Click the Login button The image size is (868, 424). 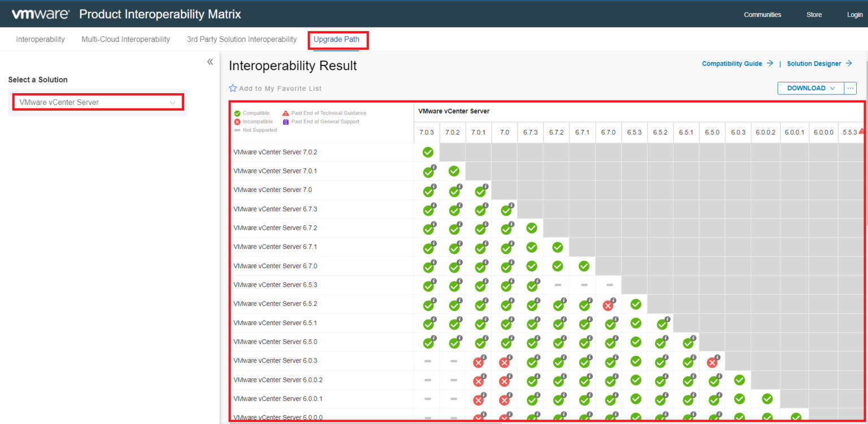[x=854, y=14]
